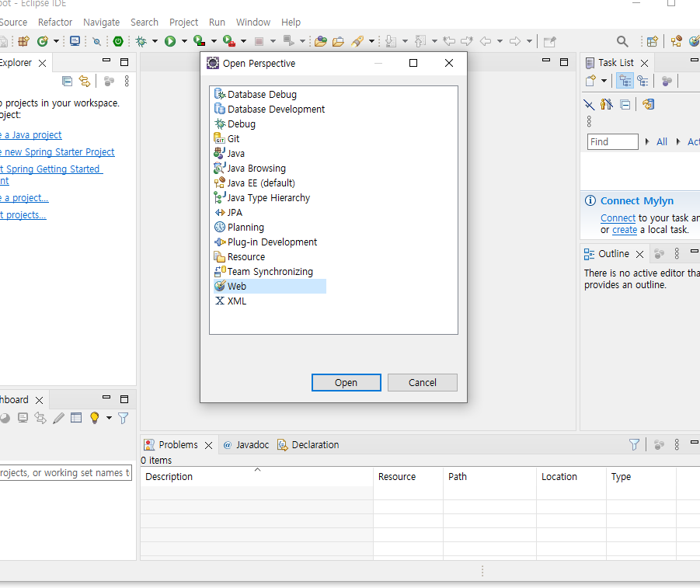The image size is (700, 588).
Task: Open the Refactor menu
Action: coord(55,22)
